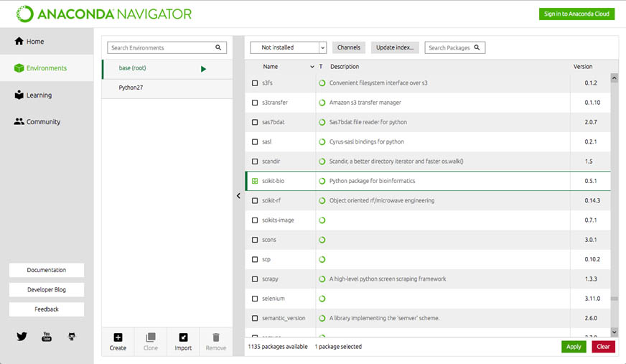
Task: Open the Twitter icon link
Action: [x=22, y=337]
